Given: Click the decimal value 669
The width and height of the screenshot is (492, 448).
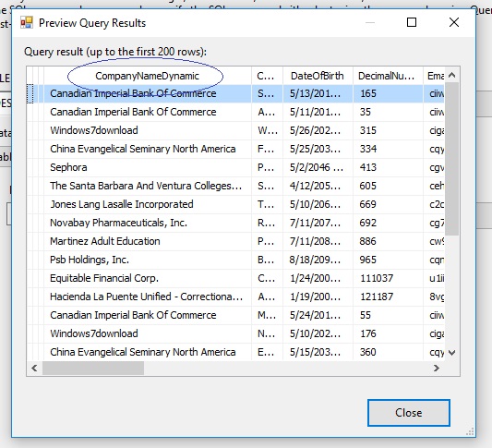Looking at the screenshot, I should pos(388,204).
